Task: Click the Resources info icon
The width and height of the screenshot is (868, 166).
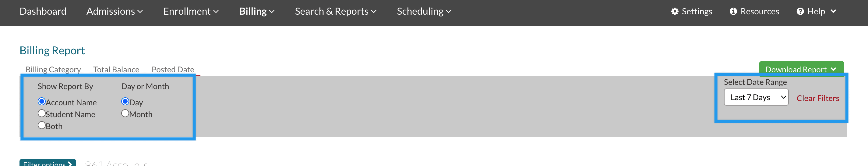Action: click(x=733, y=12)
